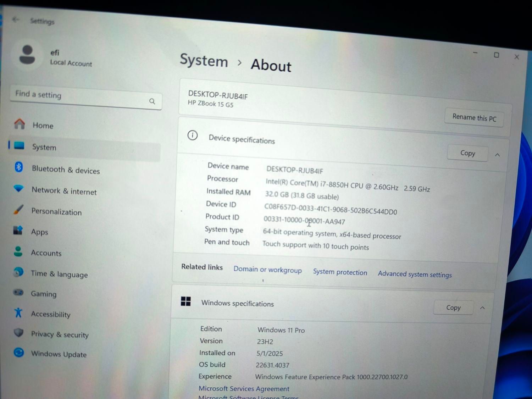Click Rename this PC button
Image resolution: width=532 pixels, height=399 pixels.
point(474,118)
